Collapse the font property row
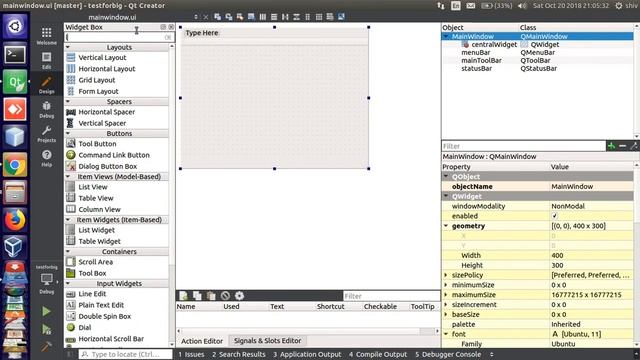 point(446,334)
